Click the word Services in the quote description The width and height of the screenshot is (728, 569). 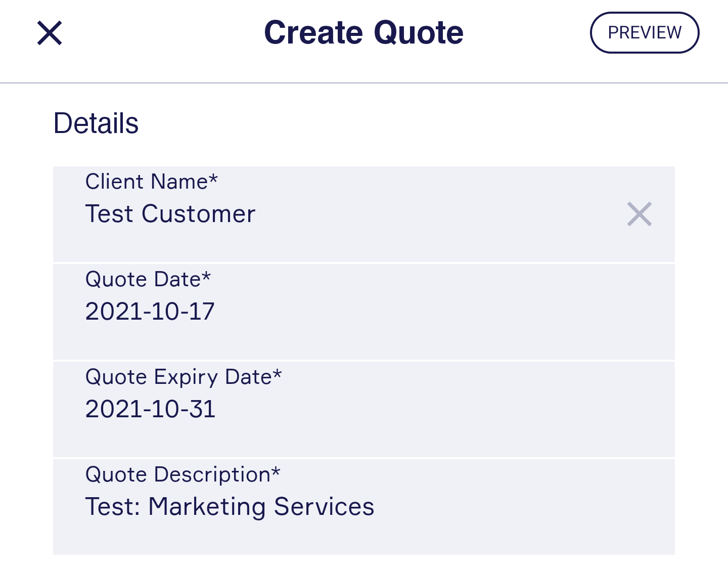(324, 507)
